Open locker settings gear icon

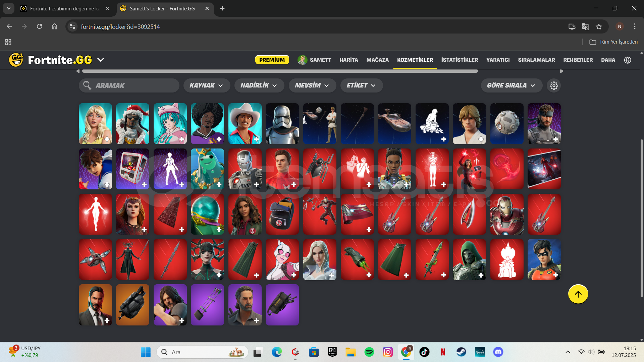pyautogui.click(x=554, y=85)
